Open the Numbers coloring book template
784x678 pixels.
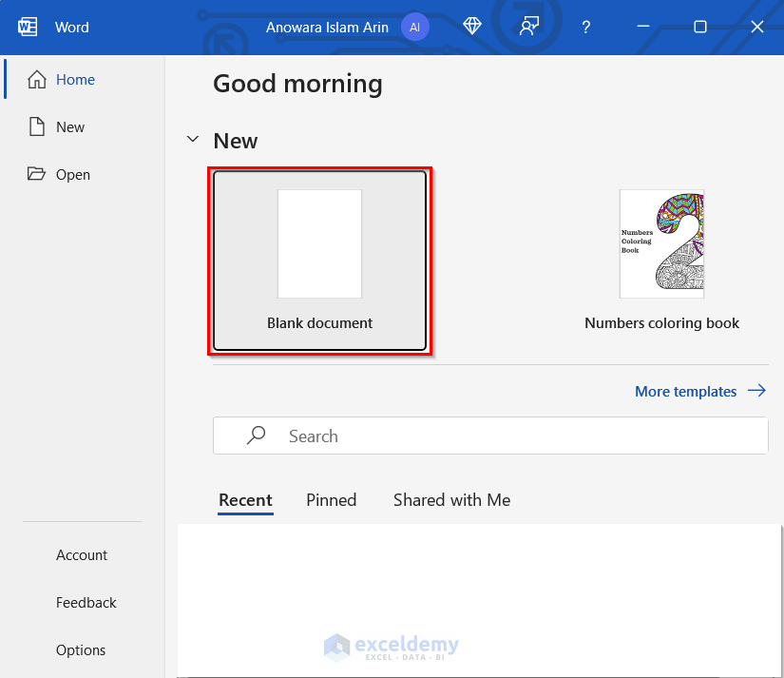tap(661, 245)
